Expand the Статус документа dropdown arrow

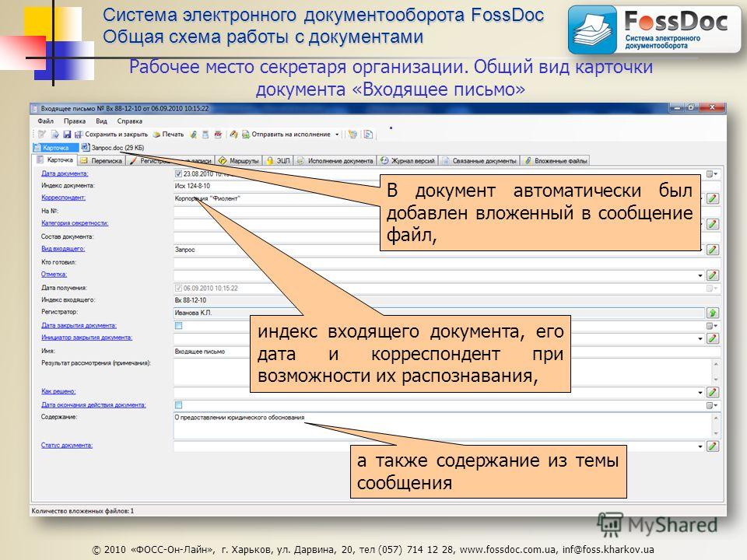tap(700, 446)
